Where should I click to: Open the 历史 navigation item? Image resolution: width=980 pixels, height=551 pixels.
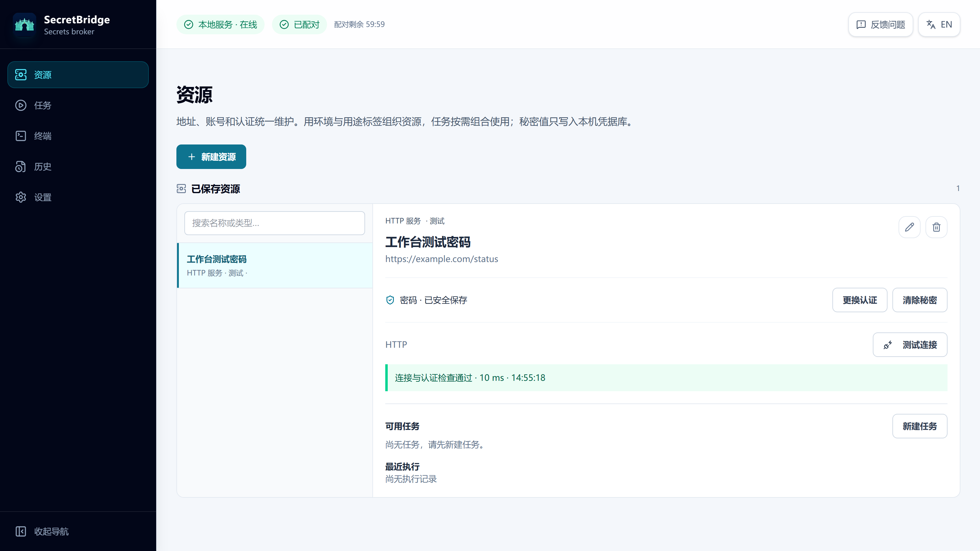tap(78, 167)
